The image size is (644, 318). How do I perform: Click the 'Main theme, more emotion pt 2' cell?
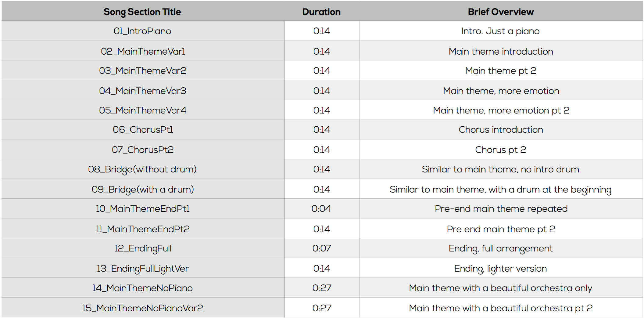(501, 110)
